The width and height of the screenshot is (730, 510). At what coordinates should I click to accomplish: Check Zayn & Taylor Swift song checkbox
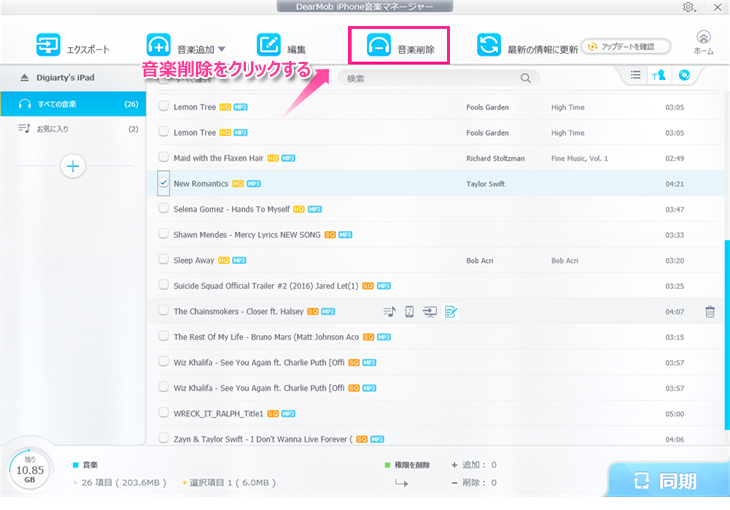click(163, 438)
